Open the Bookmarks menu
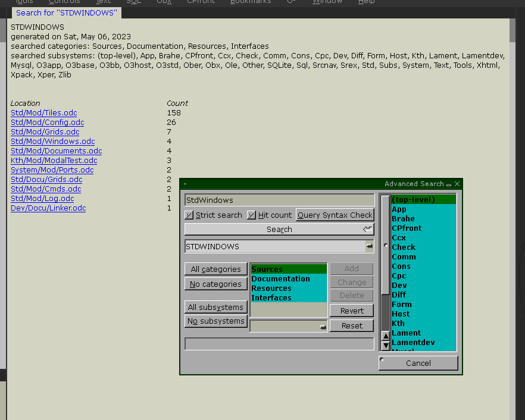This screenshot has height=420, width=525. [250, 2]
